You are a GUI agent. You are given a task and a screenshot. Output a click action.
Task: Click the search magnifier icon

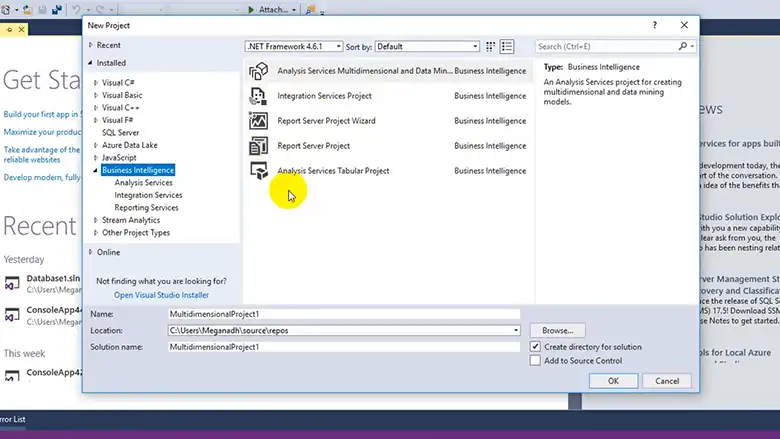(x=683, y=46)
